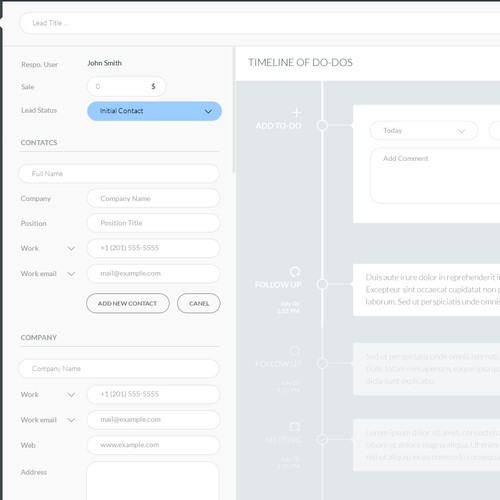Screen dimensions: 500x500
Task: Select the first FOLLOW UP timeline node
Action: 322,284
